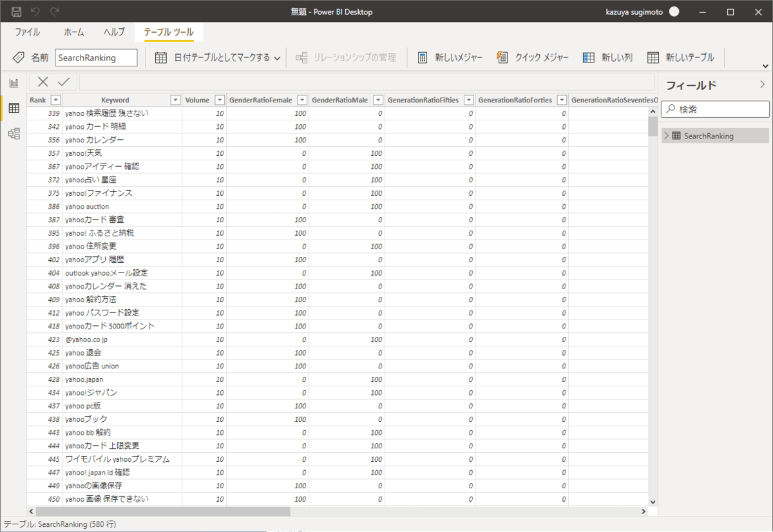Viewport: 773px width, 532px height.
Task: Click the Save icon in title bar
Action: (17, 12)
